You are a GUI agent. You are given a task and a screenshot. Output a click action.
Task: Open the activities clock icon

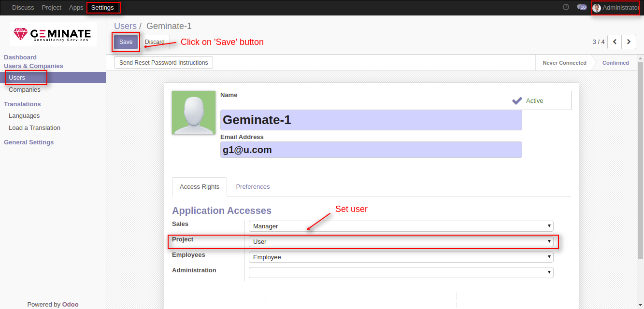click(566, 7)
